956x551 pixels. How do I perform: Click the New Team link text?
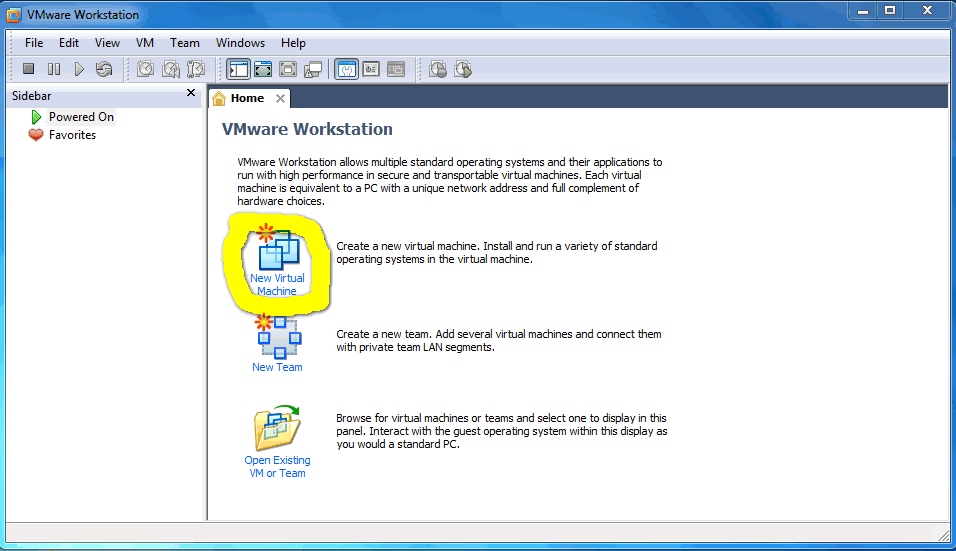(x=277, y=367)
